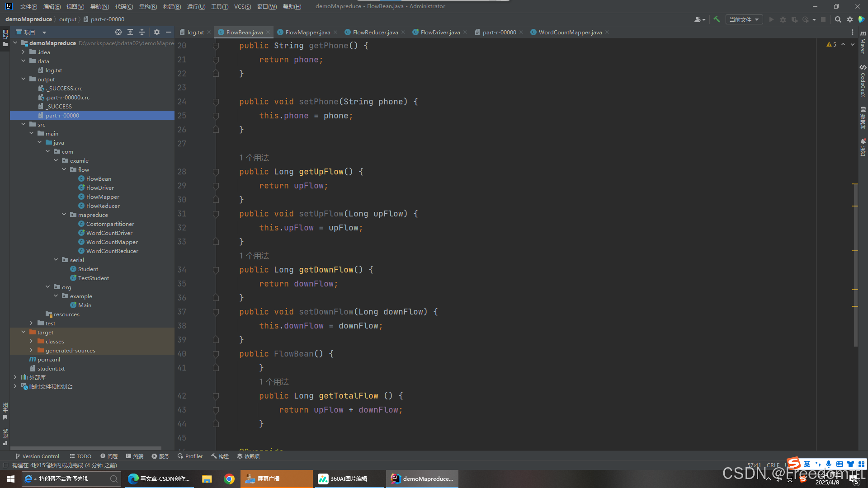Click Expand All in project panel
This screenshot has width=868, height=488.
(x=130, y=32)
